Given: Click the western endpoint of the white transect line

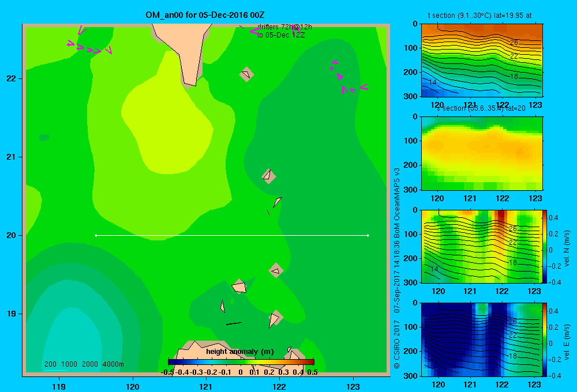Looking at the screenshot, I should click(x=96, y=235).
